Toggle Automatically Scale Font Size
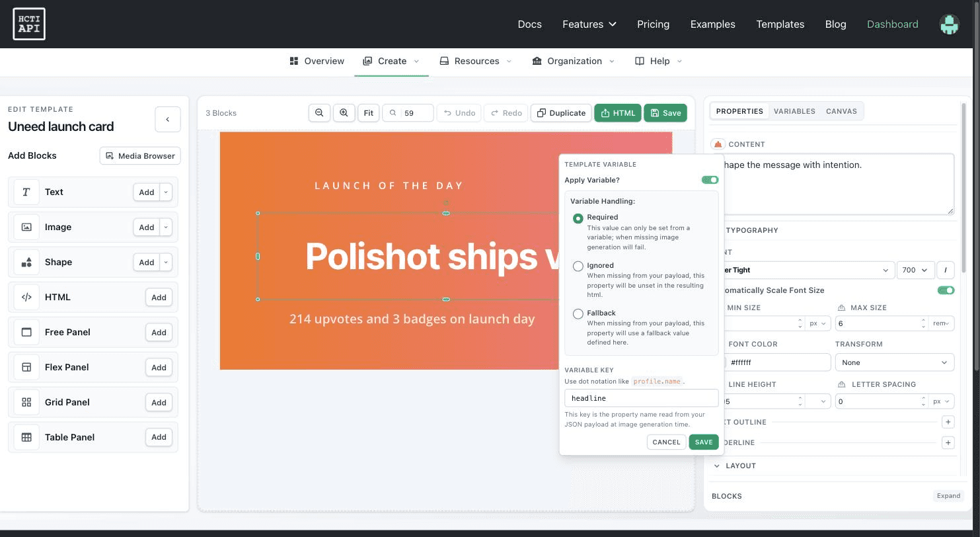This screenshot has width=980, height=537. (946, 290)
